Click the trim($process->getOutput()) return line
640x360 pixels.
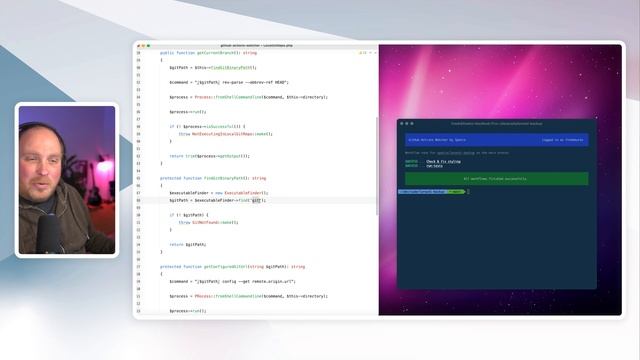[209, 156]
